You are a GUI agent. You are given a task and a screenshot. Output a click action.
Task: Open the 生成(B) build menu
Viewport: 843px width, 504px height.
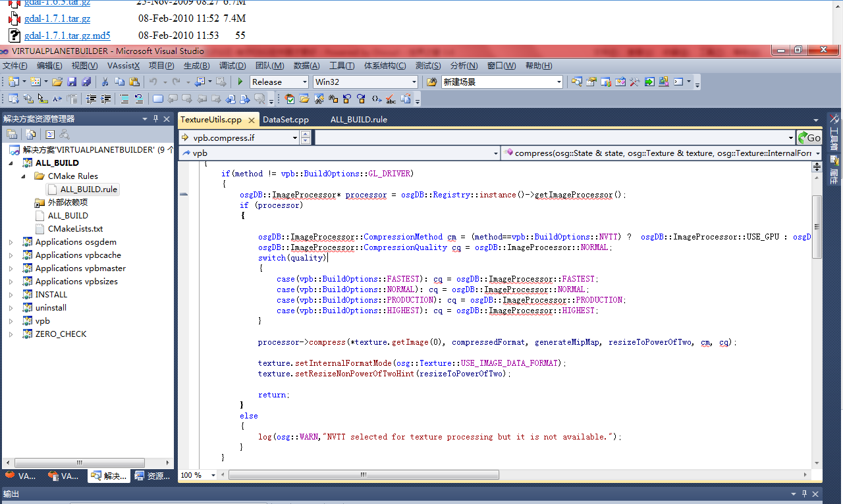[196, 66]
